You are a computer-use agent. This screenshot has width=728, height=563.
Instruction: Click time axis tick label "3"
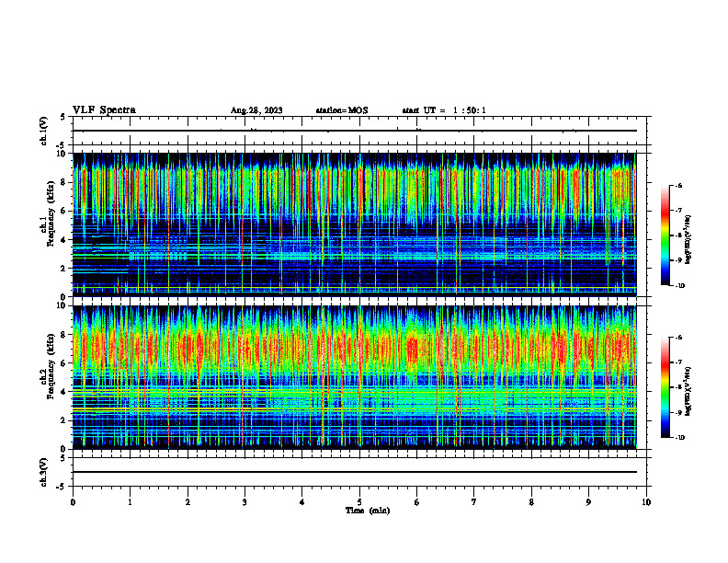coord(245,502)
